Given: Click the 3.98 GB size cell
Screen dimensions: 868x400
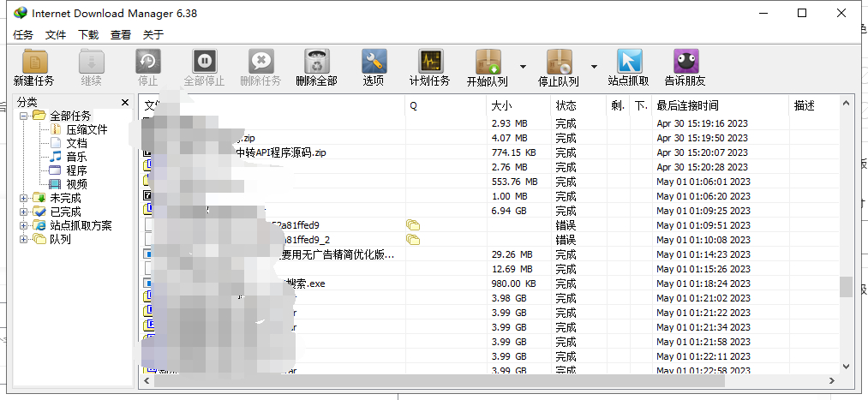Looking at the screenshot, I should (509, 298).
